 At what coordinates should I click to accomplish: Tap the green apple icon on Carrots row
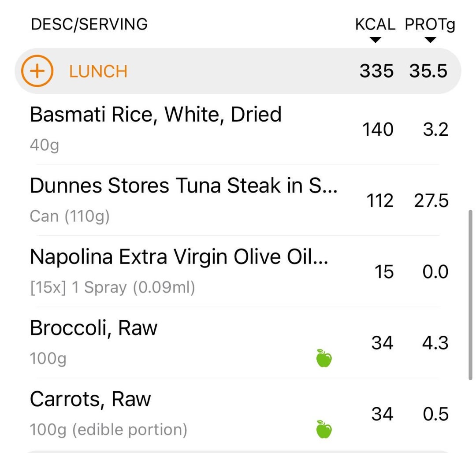[x=324, y=429]
